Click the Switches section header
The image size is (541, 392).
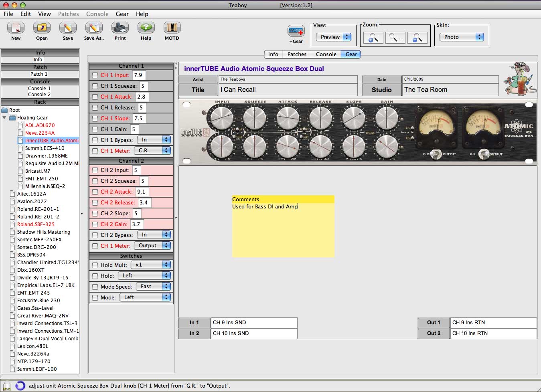click(131, 256)
